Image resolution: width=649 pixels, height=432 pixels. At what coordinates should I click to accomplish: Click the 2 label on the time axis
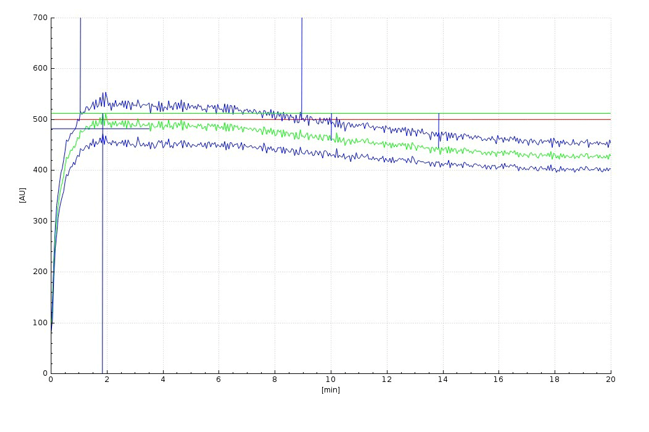tap(107, 379)
